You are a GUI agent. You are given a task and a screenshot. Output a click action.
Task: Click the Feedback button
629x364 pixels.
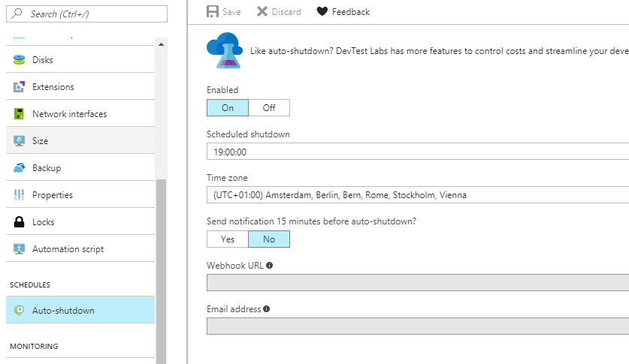(343, 12)
